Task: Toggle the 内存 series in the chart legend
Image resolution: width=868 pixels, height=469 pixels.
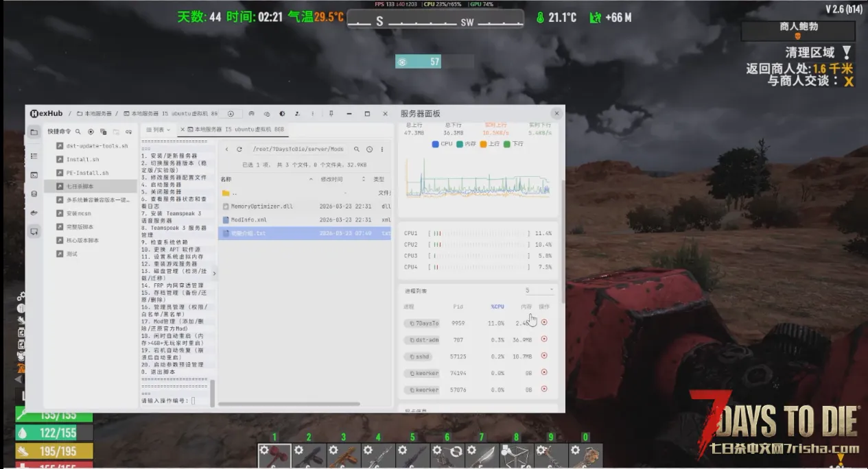Action: pos(466,144)
